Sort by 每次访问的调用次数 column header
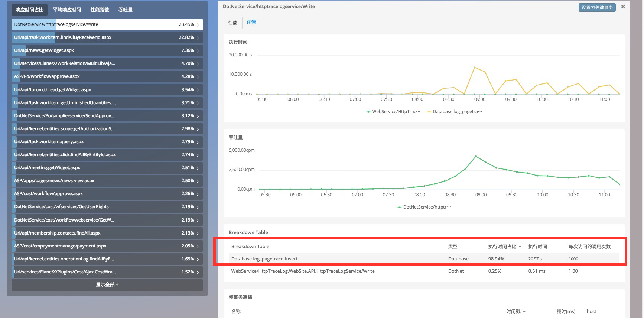 tap(589, 247)
